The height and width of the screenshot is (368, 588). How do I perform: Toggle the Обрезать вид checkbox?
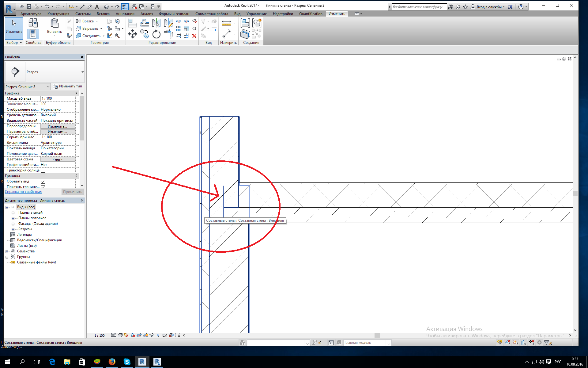(43, 182)
